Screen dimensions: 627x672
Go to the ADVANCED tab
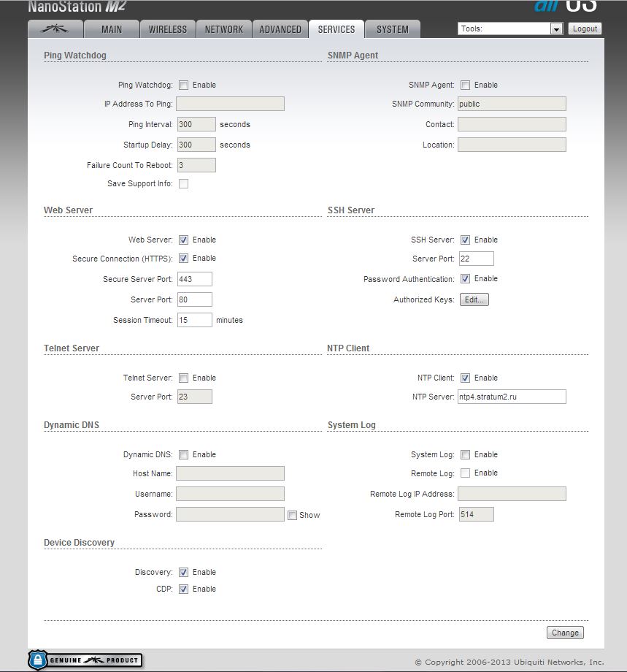point(280,29)
